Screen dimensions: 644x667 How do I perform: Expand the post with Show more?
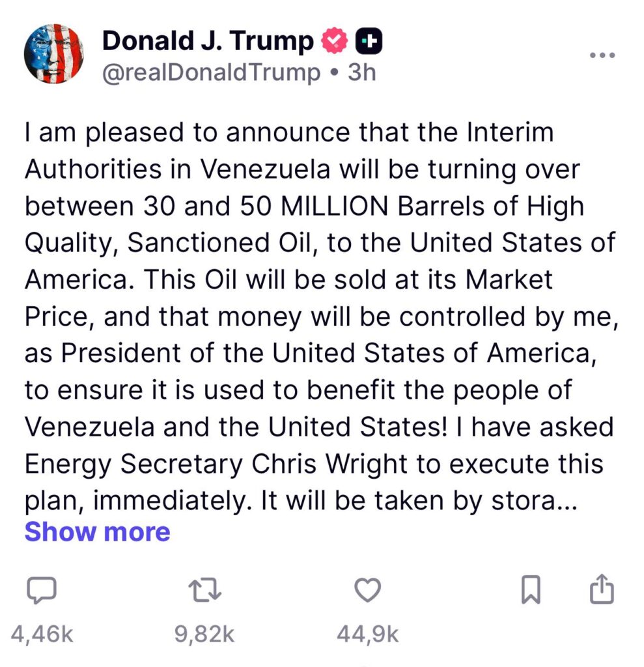click(97, 532)
